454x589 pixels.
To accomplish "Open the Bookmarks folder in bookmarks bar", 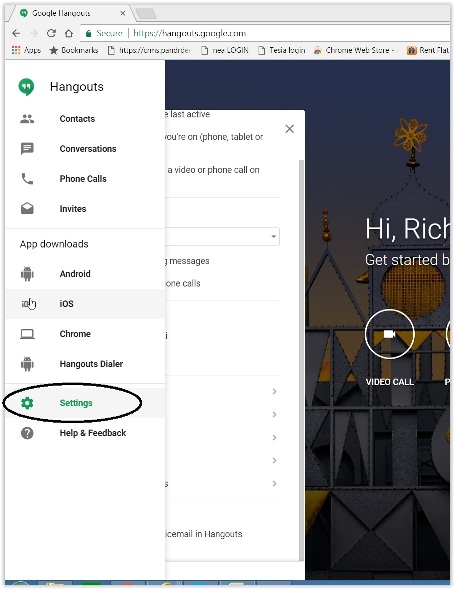I will [74, 50].
